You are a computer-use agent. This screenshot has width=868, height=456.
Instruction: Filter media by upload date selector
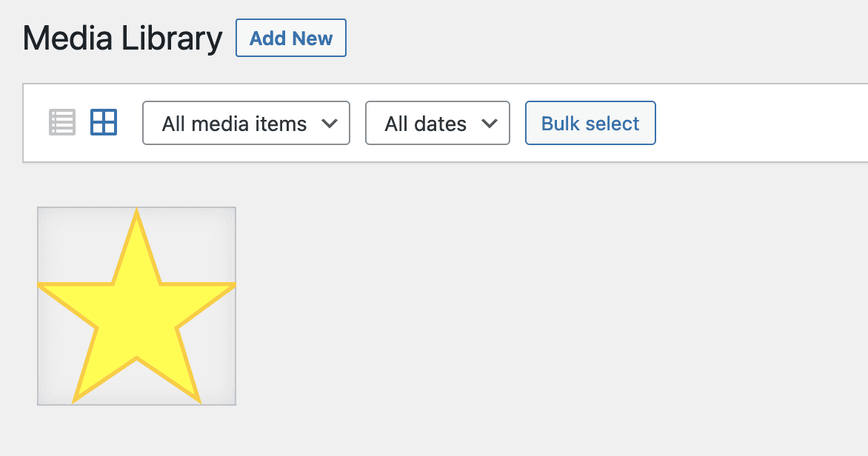437,123
